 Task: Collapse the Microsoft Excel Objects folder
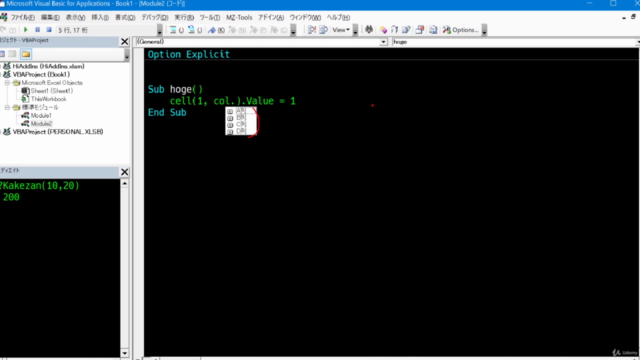[7, 82]
